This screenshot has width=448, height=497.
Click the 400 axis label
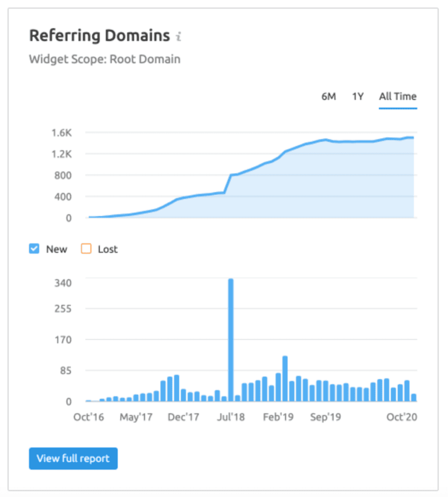pyautogui.click(x=63, y=197)
